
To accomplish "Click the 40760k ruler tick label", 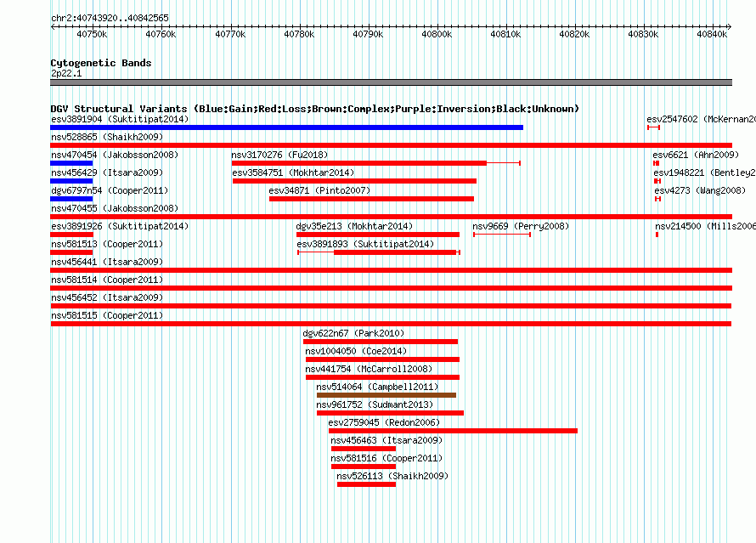I will [161, 34].
